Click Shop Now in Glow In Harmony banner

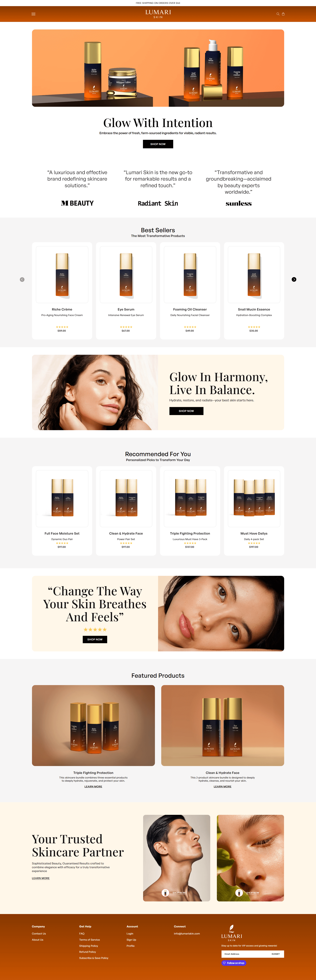pyautogui.click(x=186, y=411)
